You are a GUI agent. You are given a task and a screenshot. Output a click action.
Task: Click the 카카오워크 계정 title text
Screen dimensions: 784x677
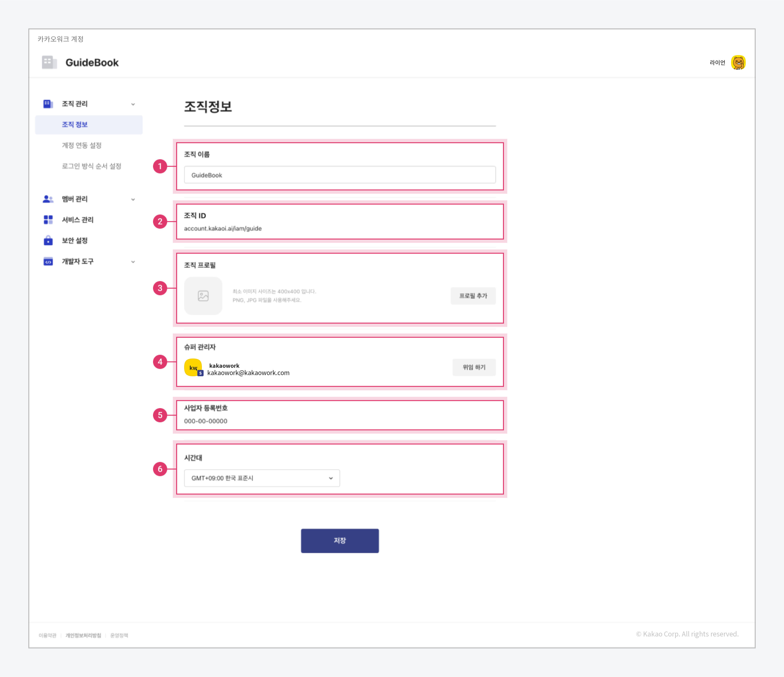(x=60, y=39)
